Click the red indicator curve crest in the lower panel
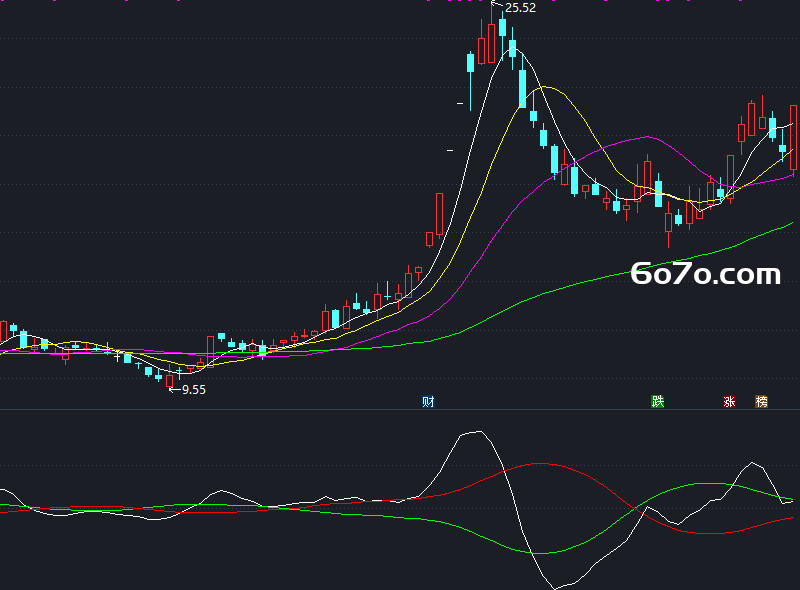800x590 pixels. tap(539, 463)
